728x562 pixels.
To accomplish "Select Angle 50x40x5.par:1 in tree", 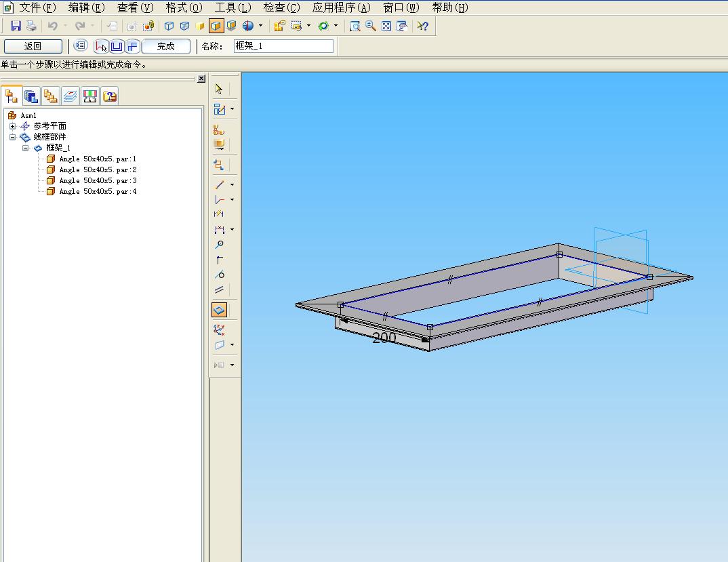I will click(x=98, y=159).
